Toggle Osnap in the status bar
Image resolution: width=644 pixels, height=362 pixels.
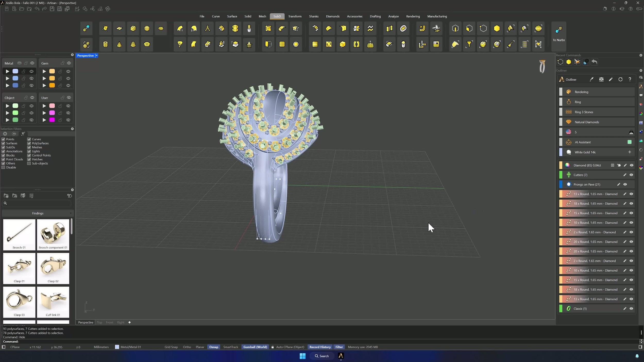click(214, 347)
